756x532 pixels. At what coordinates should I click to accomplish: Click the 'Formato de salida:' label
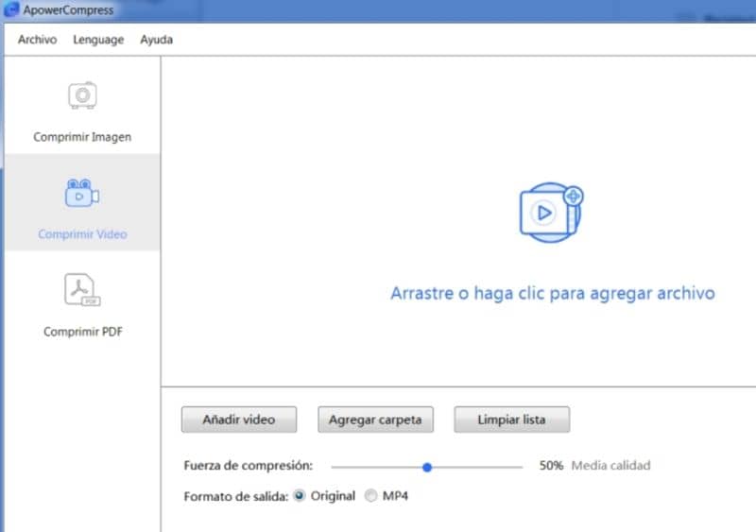pos(235,496)
